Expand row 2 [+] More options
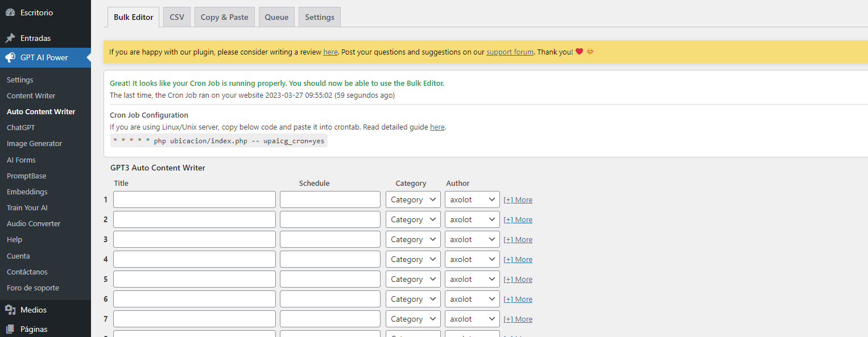Viewport: 868px width, 337px height. coord(518,219)
